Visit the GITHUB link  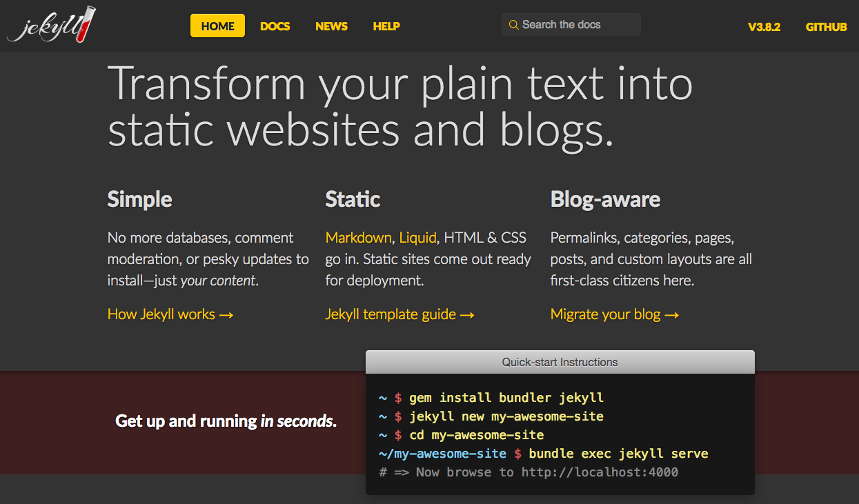pos(826,27)
